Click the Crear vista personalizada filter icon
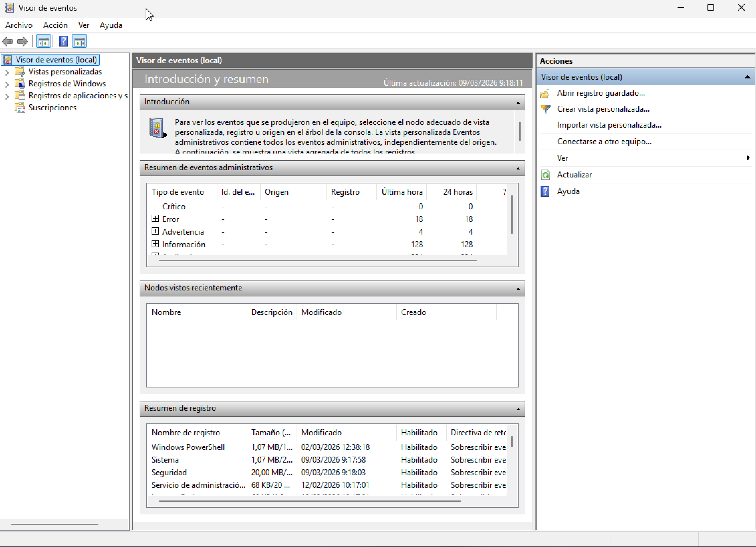Viewport: 756px width, 547px height. (545, 109)
